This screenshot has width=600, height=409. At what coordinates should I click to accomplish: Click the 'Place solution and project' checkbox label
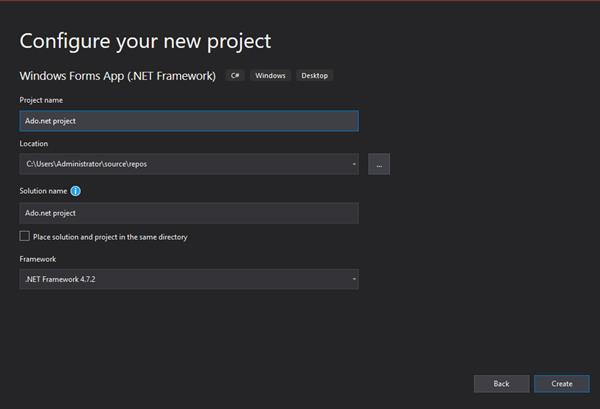click(110, 237)
